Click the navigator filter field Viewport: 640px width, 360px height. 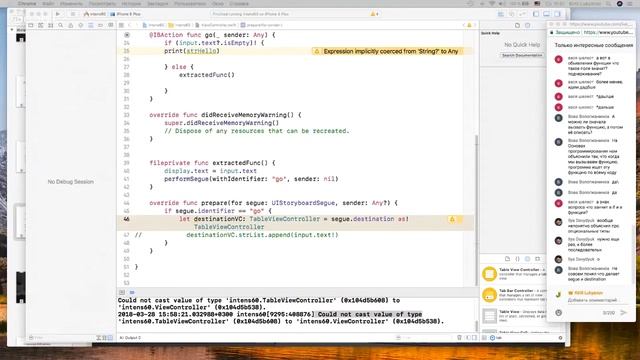point(61,338)
